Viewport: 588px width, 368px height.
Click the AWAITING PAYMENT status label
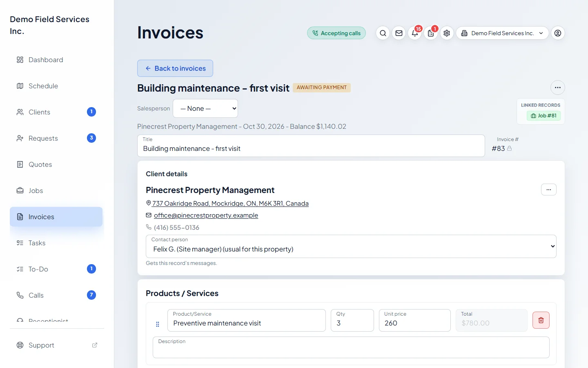pos(322,88)
